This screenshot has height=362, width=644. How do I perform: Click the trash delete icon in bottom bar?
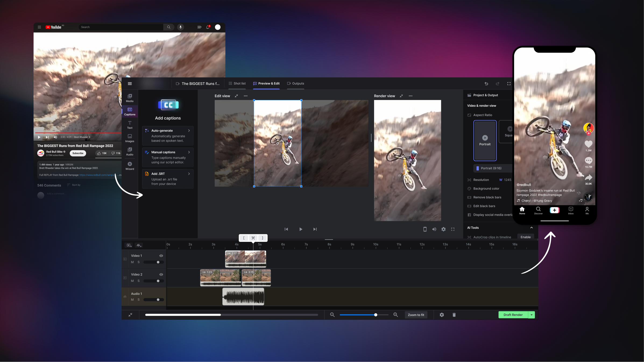(454, 315)
